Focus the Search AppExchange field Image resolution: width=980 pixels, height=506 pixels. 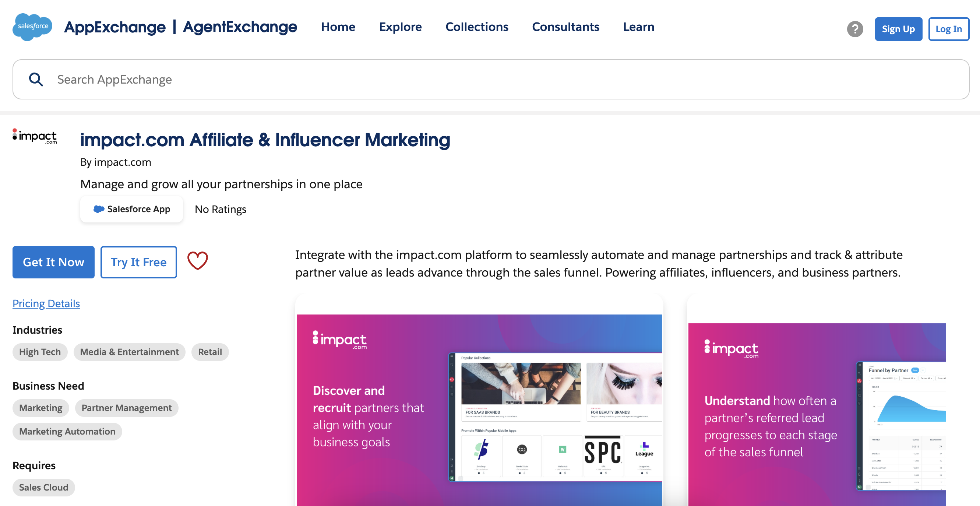tap(494, 80)
